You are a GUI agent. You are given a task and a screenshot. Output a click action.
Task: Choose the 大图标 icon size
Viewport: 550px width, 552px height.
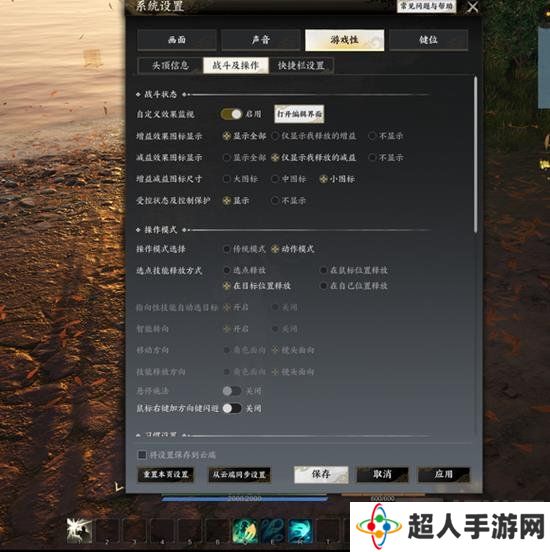pos(240,179)
